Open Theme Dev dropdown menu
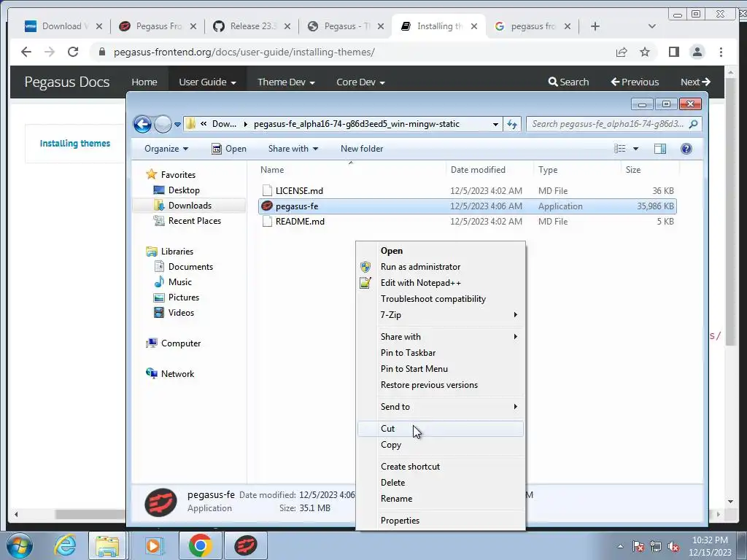This screenshot has height=560, width=747. [286, 82]
